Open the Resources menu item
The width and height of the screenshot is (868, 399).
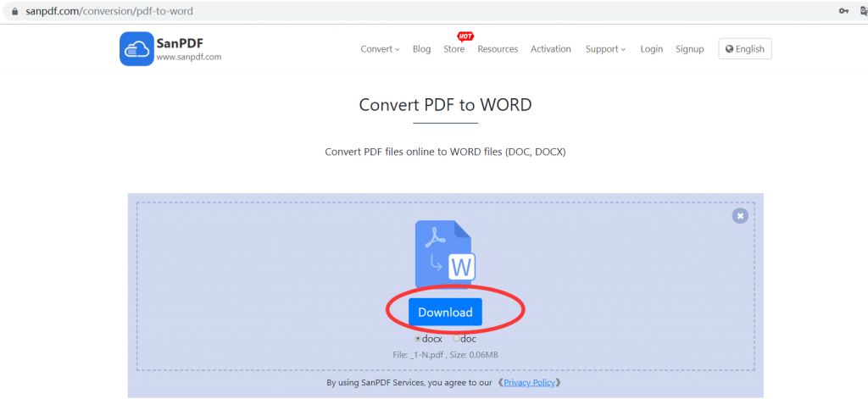tap(498, 49)
